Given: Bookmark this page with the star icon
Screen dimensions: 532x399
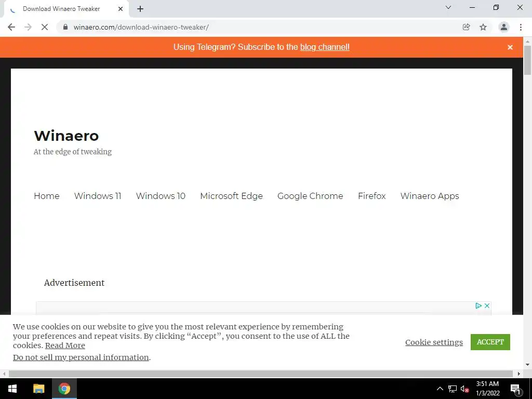Looking at the screenshot, I should tap(483, 27).
